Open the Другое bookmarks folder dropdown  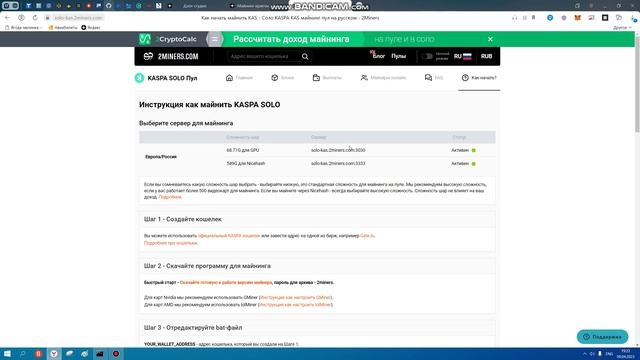[622, 27]
